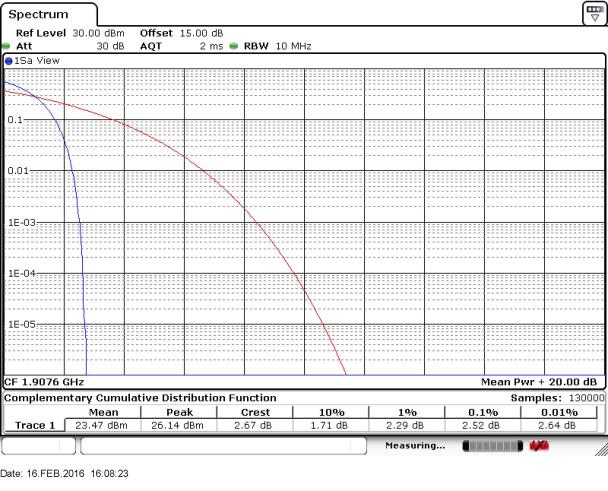
Task: Click the Measuring... status text
Action: (x=415, y=446)
